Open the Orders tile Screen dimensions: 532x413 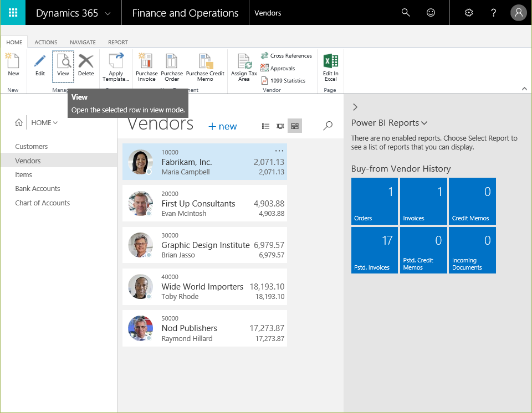(x=374, y=201)
